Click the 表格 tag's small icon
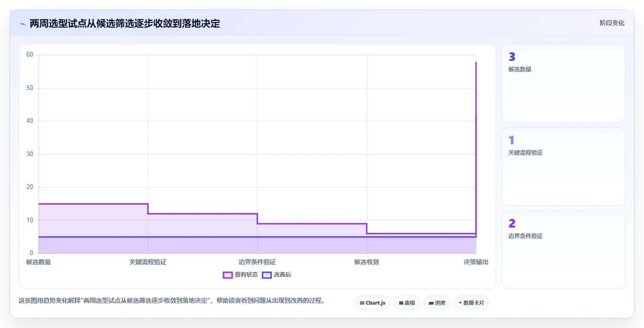The image size is (644, 328). point(401,303)
